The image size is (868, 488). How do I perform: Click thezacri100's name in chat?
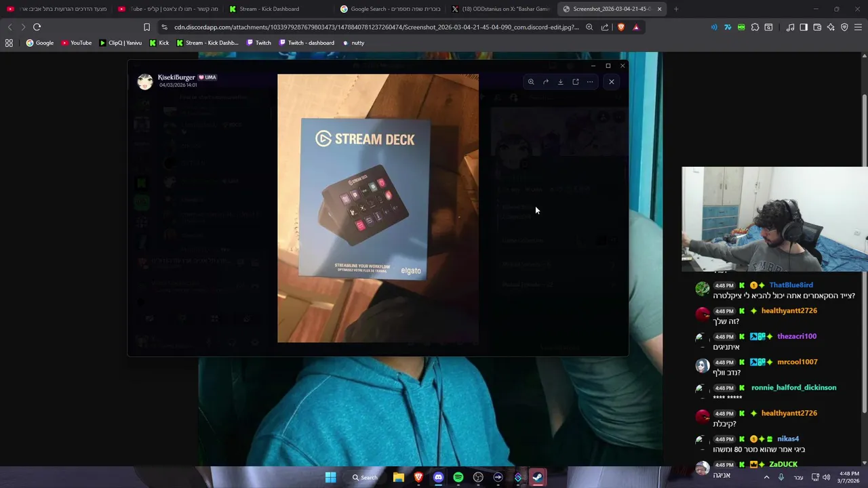tap(797, 336)
